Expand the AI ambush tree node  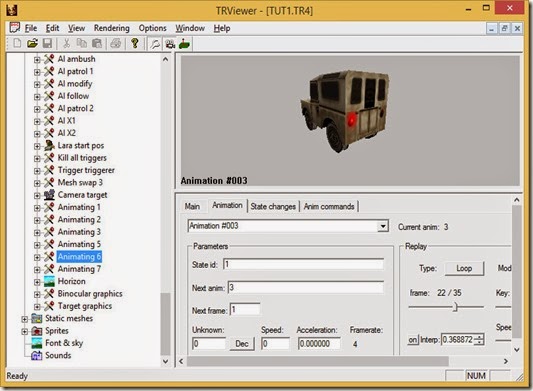(x=37, y=60)
